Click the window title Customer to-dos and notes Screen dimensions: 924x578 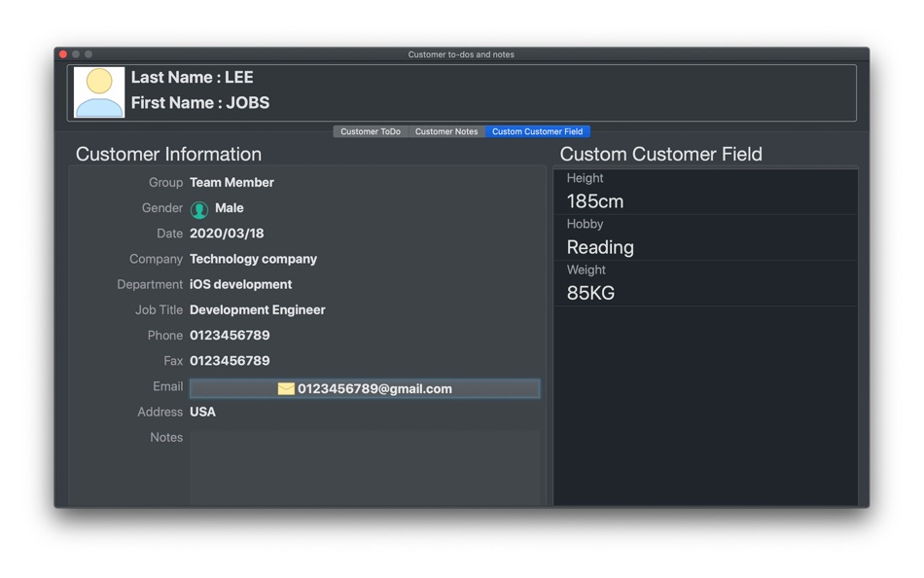pos(461,54)
